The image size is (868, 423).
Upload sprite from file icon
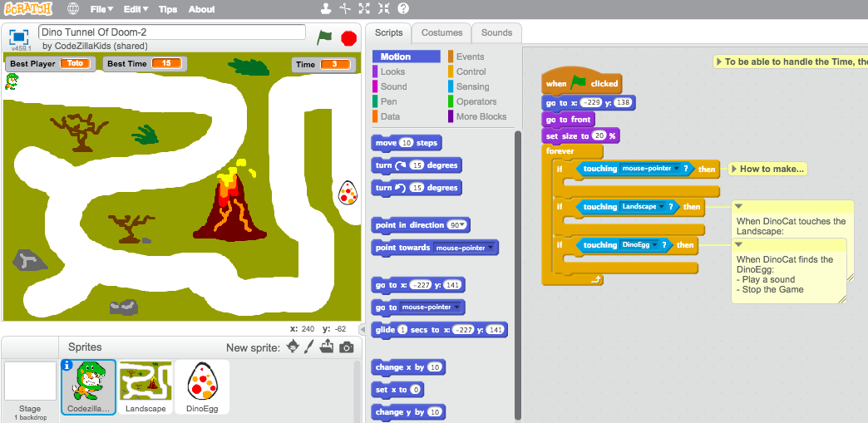[328, 347]
